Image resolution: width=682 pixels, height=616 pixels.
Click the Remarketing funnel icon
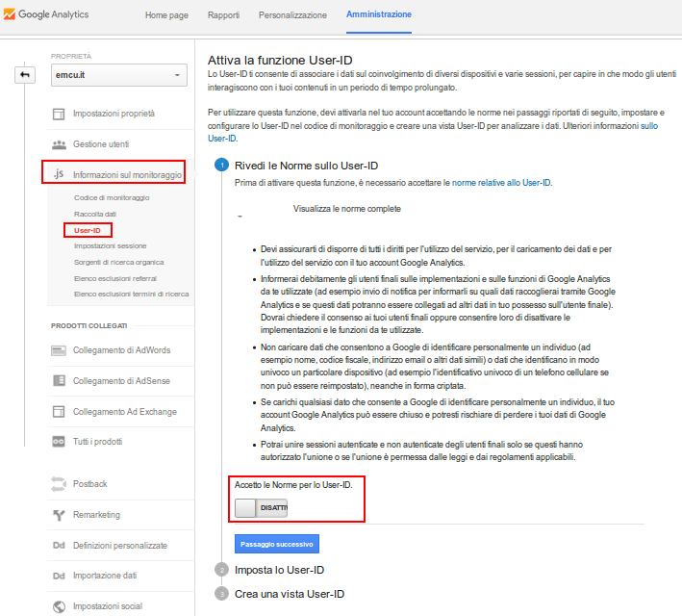(x=59, y=515)
